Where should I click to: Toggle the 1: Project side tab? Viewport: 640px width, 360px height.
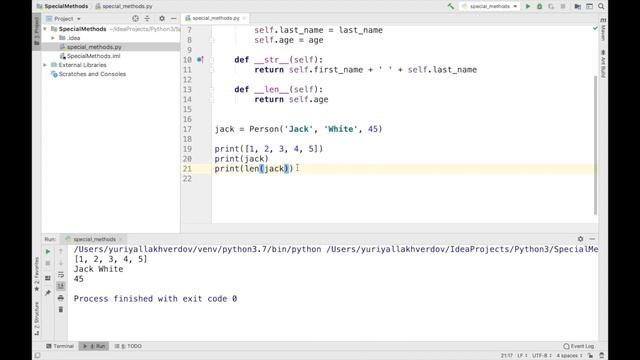(x=37, y=31)
